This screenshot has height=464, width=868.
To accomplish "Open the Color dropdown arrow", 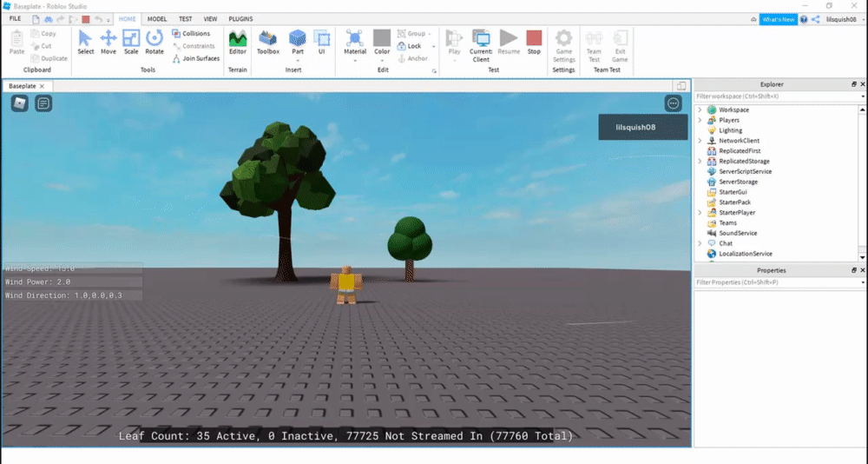I will click(x=382, y=61).
